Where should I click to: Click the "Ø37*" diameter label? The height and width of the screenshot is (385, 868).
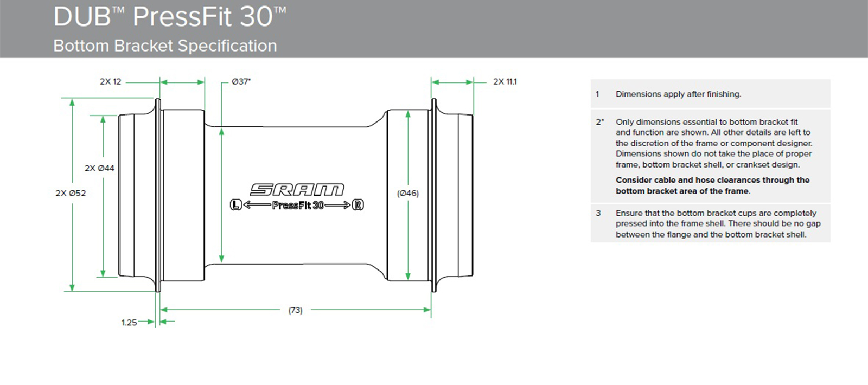(241, 82)
